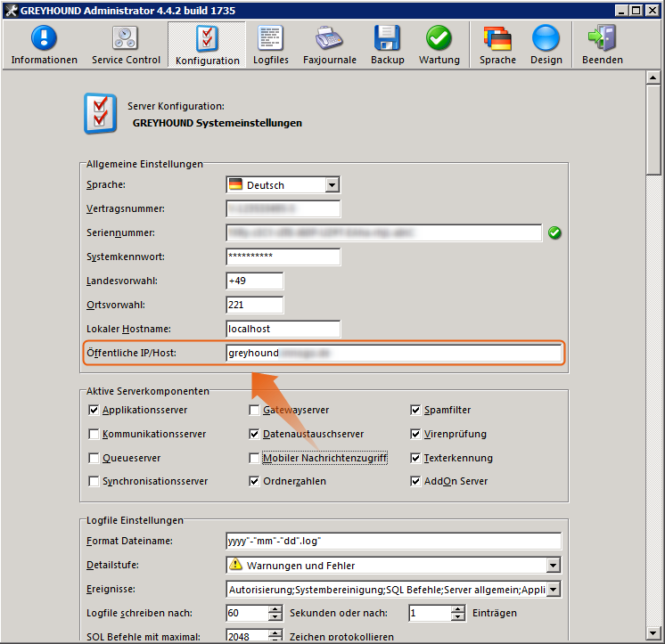Click the vertical scrollbar thumb
Image resolution: width=665 pixels, height=644 pixels.
(653, 130)
